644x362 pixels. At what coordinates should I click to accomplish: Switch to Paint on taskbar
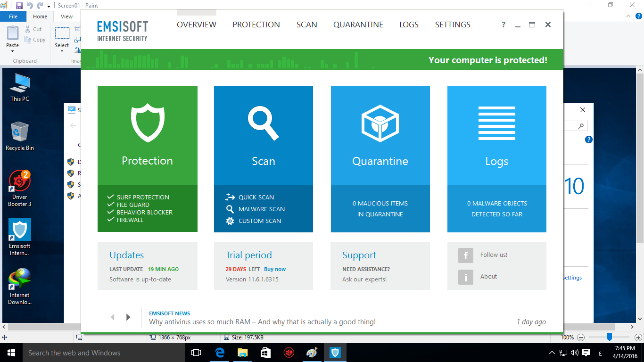pos(312,353)
